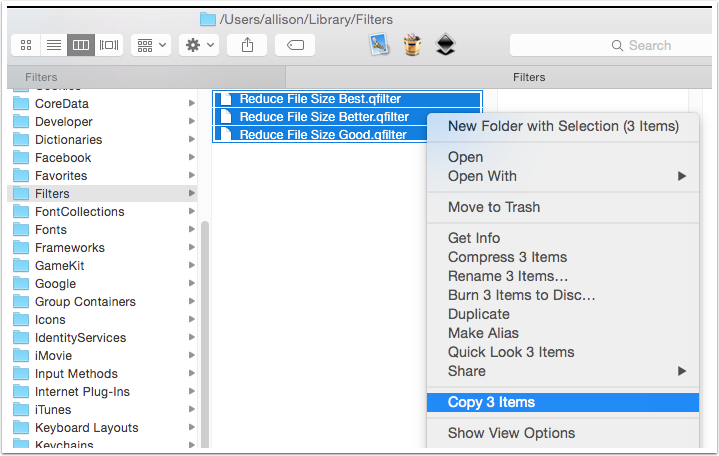
Task: Switch to list view mode
Action: coord(54,45)
